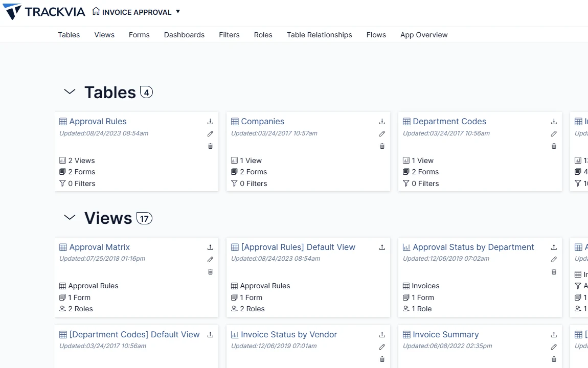Open the Invoice Status by Vendor link
Viewport: 588px width, 368px height.
click(x=289, y=334)
